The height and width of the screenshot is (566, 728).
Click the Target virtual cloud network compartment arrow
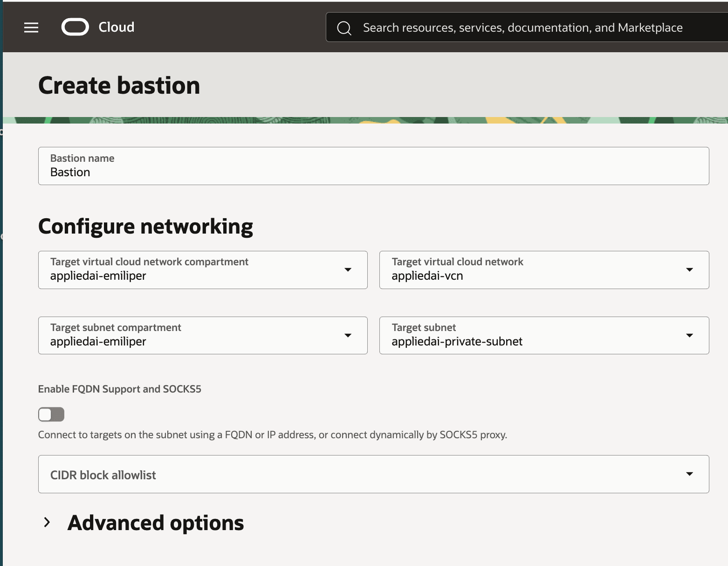(348, 269)
